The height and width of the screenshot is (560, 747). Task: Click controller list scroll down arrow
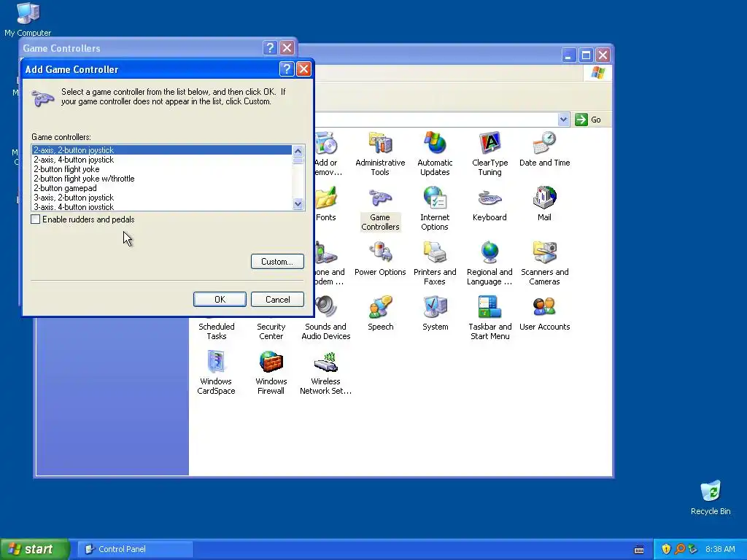(298, 204)
